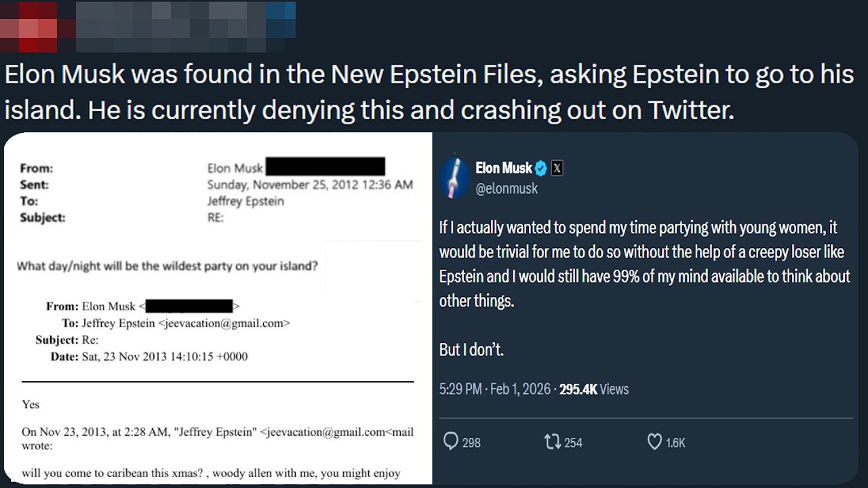
Task: Like the tweet with the heart icon
Action: coord(654,442)
